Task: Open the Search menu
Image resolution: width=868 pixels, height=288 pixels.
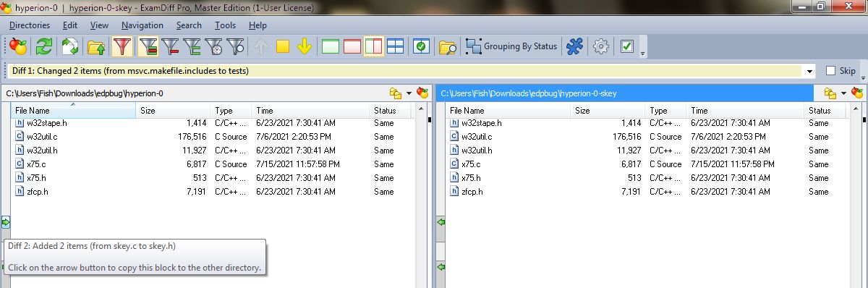Action: [189, 25]
